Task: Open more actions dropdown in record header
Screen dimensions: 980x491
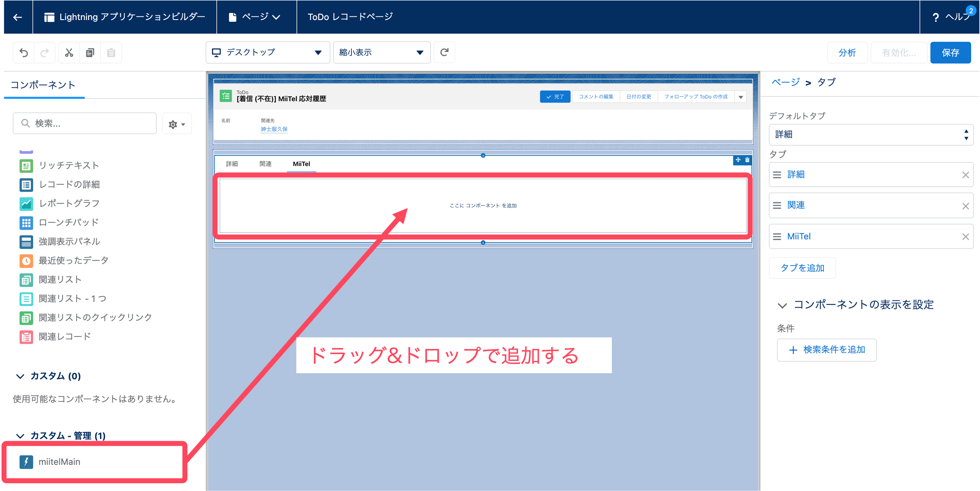Action: point(741,97)
